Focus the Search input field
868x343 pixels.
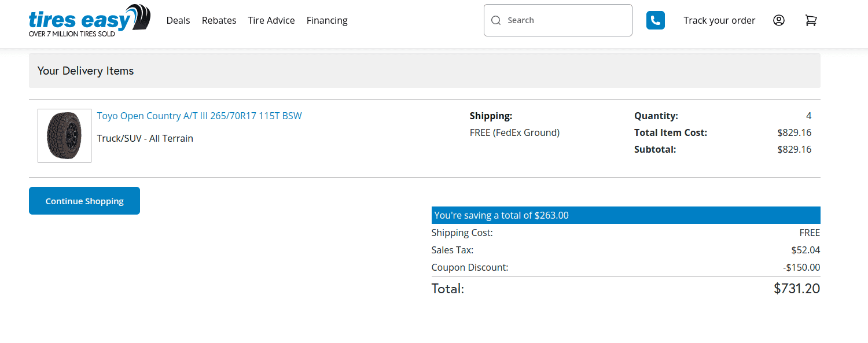click(558, 20)
